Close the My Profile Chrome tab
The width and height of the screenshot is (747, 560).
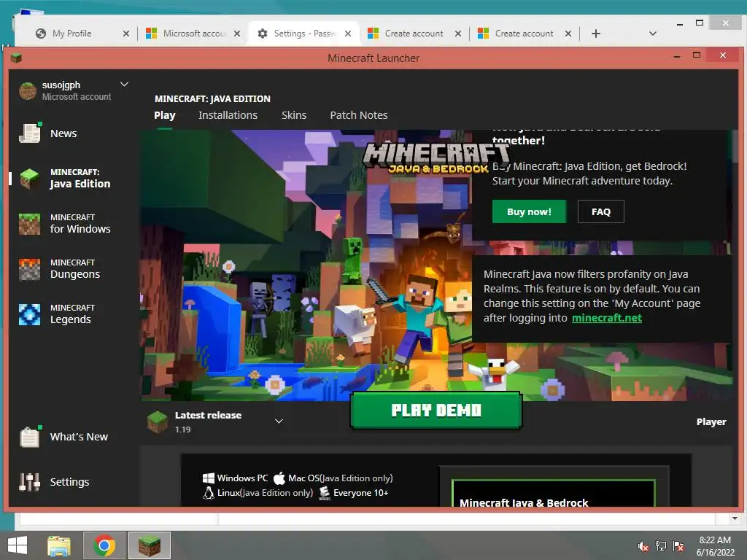pos(125,34)
